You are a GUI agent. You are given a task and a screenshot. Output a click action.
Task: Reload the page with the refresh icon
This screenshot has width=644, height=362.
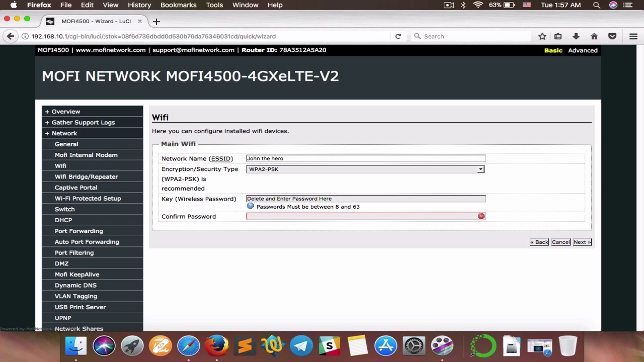[x=398, y=36]
